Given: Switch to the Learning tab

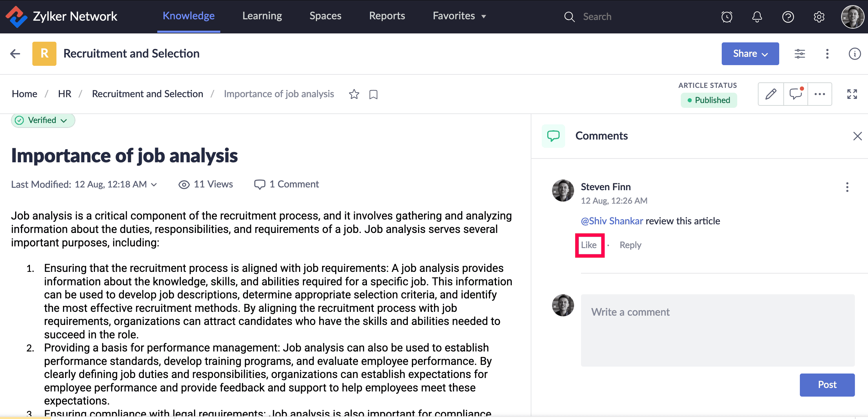Looking at the screenshot, I should pos(262,16).
